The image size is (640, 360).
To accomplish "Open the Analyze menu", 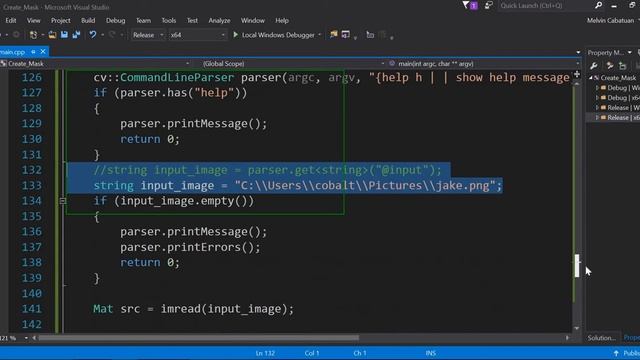I will click(219, 20).
